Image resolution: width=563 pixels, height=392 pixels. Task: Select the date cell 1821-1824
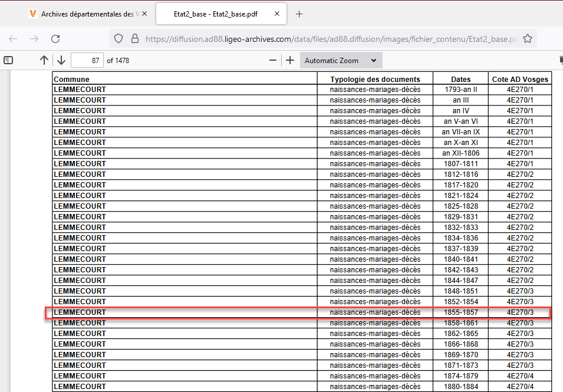click(x=460, y=196)
